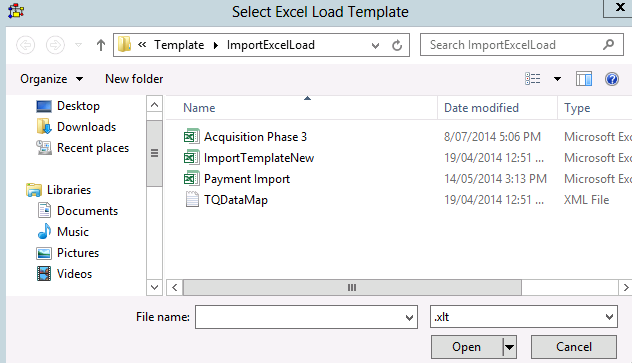Image resolution: width=632 pixels, height=363 pixels.
Task: Open Pictures library
Action: [x=78, y=253]
